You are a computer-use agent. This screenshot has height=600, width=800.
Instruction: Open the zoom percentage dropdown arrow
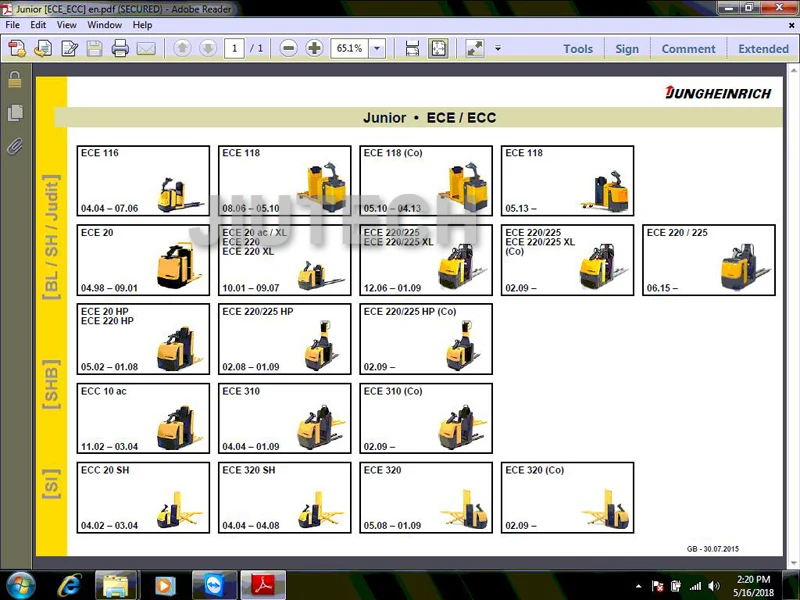(377, 48)
